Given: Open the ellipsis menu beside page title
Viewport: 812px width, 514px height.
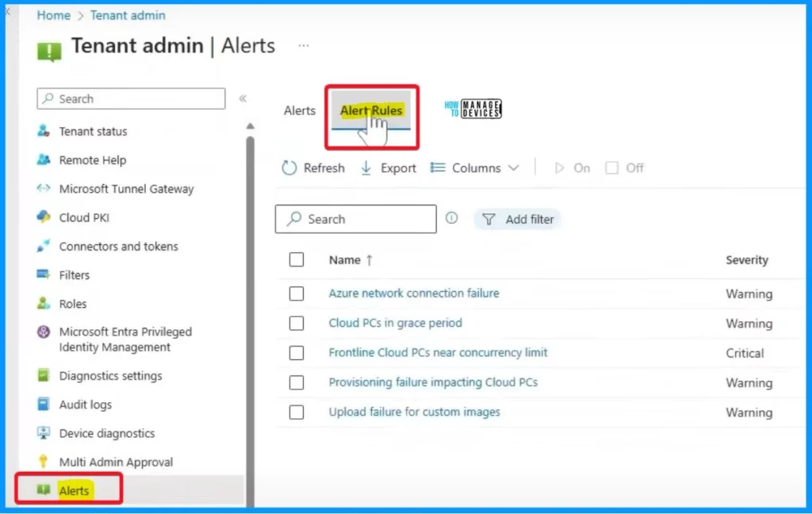Looking at the screenshot, I should tap(304, 45).
